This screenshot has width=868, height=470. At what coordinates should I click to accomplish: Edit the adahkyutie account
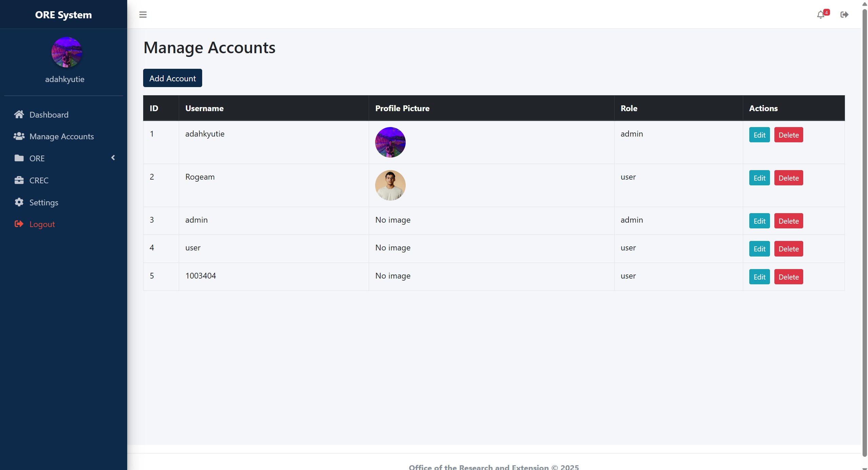(759, 135)
